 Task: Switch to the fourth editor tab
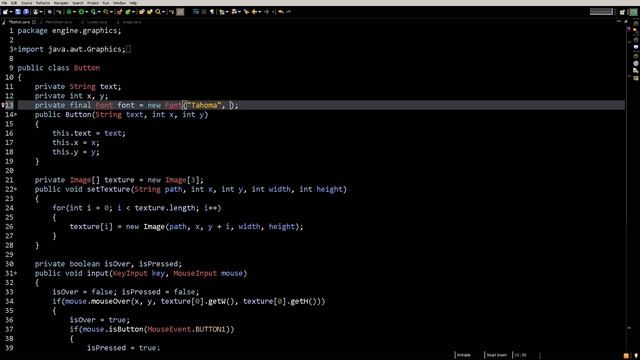click(131, 22)
